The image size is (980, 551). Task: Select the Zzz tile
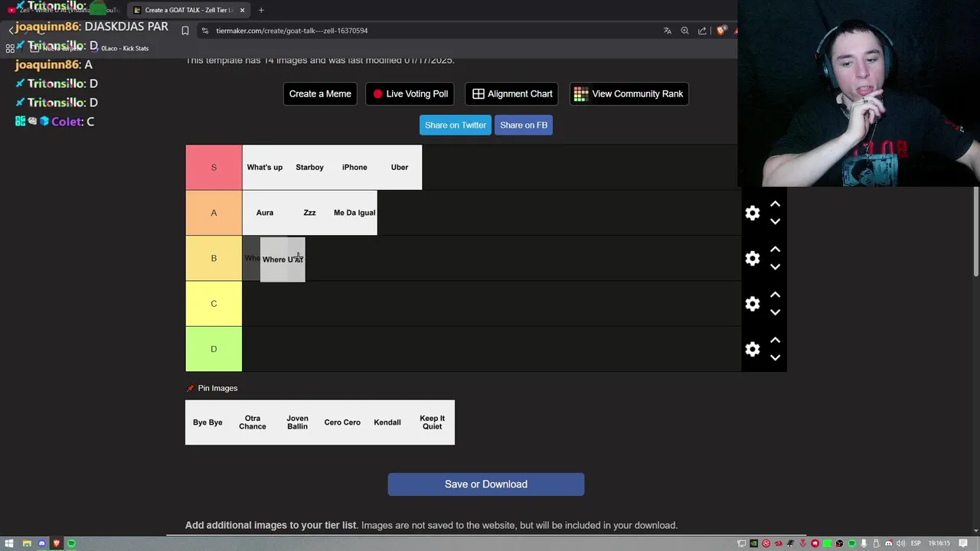pos(309,213)
